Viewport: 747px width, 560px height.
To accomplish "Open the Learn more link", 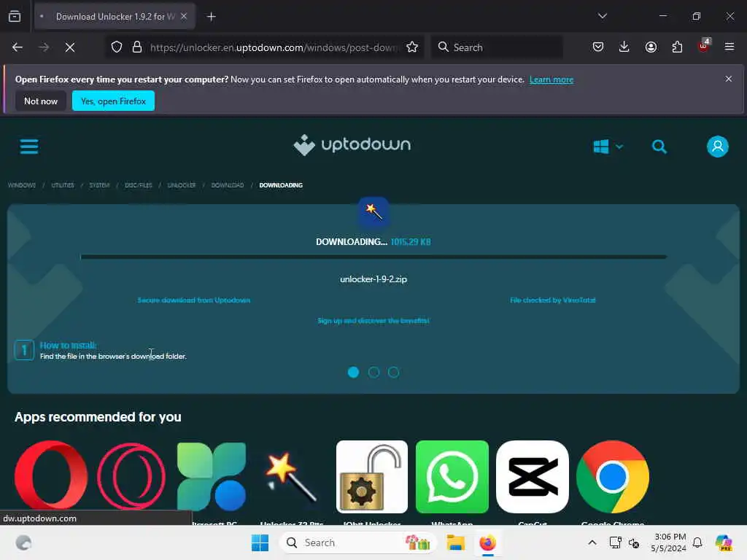I will coord(551,79).
